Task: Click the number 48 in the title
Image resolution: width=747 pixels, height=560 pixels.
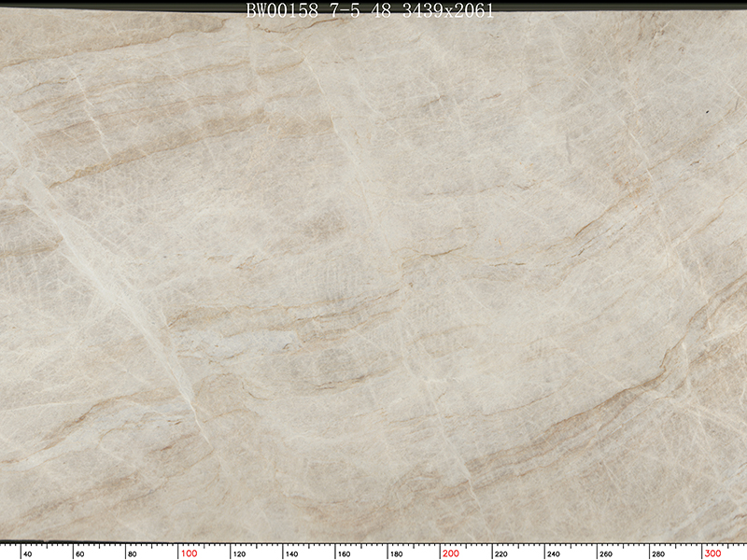Action: click(x=381, y=11)
